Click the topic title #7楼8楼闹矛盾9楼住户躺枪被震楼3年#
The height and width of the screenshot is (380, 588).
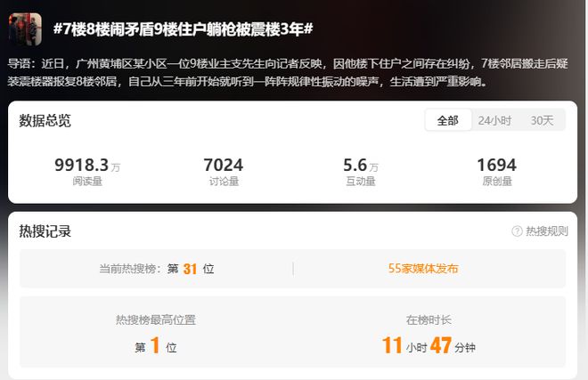pyautogui.click(x=183, y=29)
